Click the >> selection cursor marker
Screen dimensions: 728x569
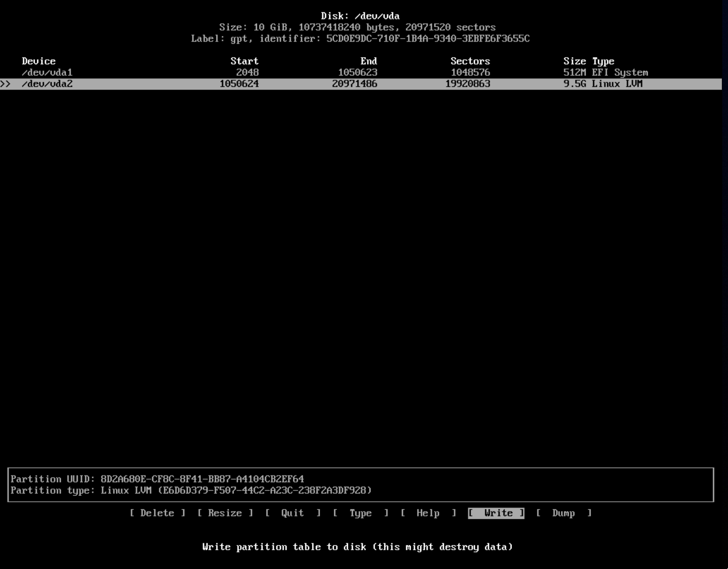pyautogui.click(x=5, y=84)
